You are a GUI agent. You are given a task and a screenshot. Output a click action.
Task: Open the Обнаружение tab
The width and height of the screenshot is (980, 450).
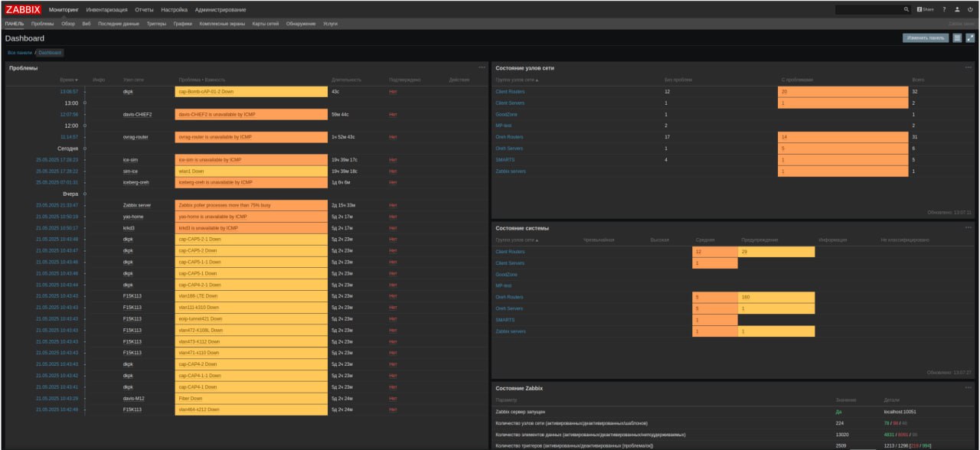(x=301, y=24)
